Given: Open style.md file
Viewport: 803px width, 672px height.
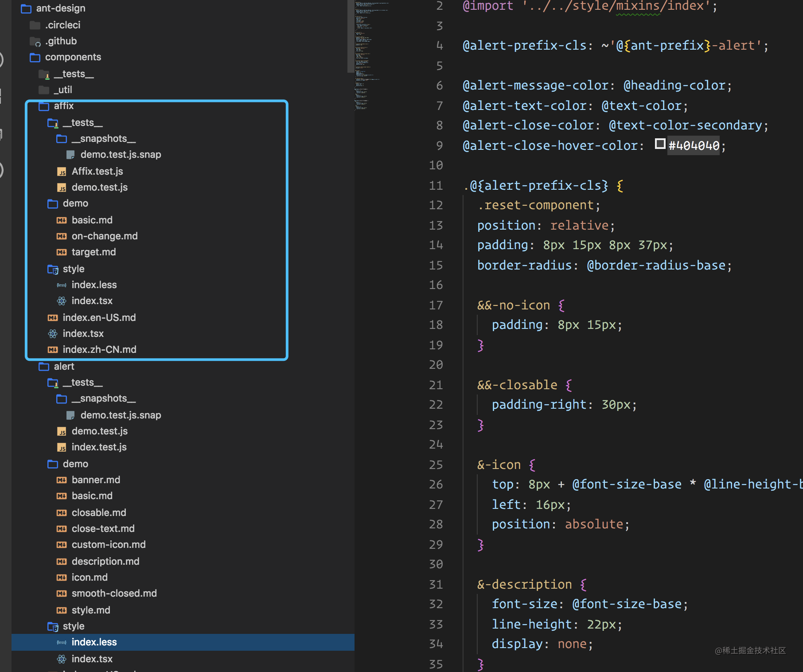Looking at the screenshot, I should click(91, 610).
